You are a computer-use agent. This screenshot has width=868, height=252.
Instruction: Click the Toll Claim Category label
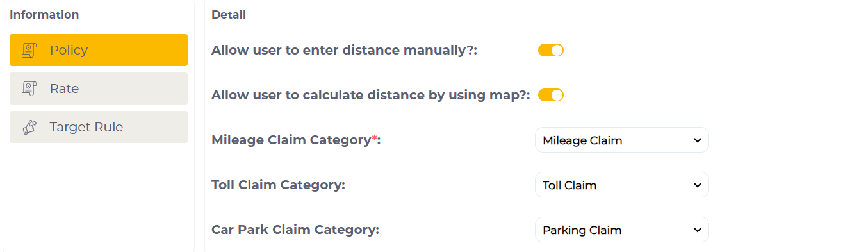pos(278,185)
